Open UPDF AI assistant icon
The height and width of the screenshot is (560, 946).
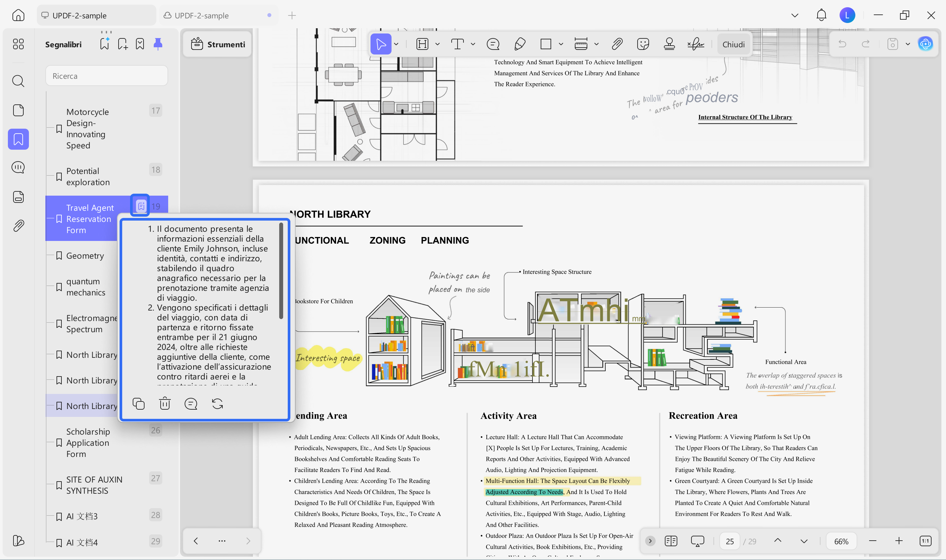pyautogui.click(x=925, y=44)
